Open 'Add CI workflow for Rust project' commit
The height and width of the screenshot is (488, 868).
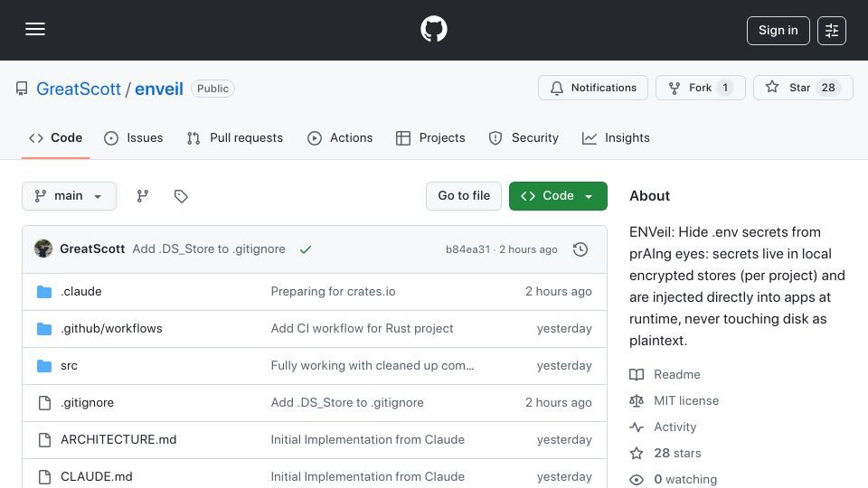coord(362,329)
